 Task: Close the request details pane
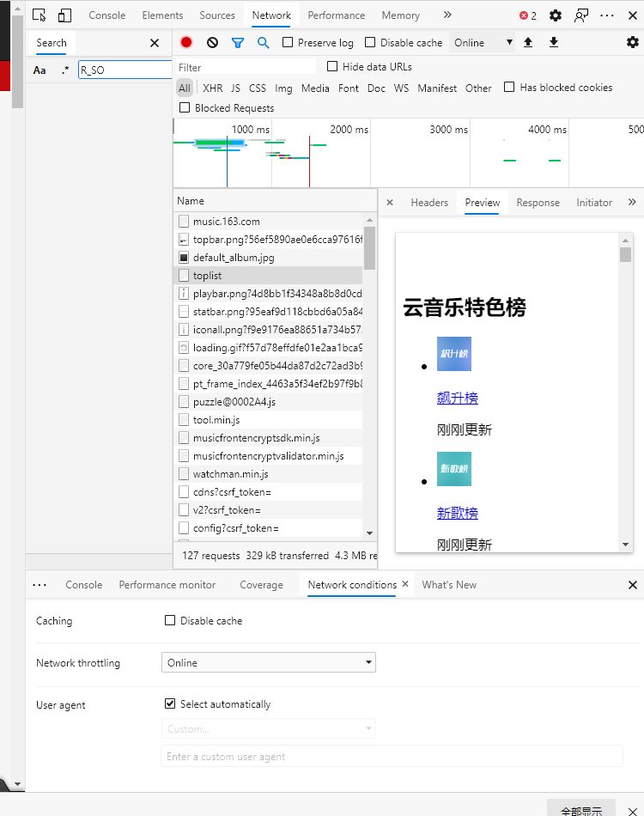390,203
